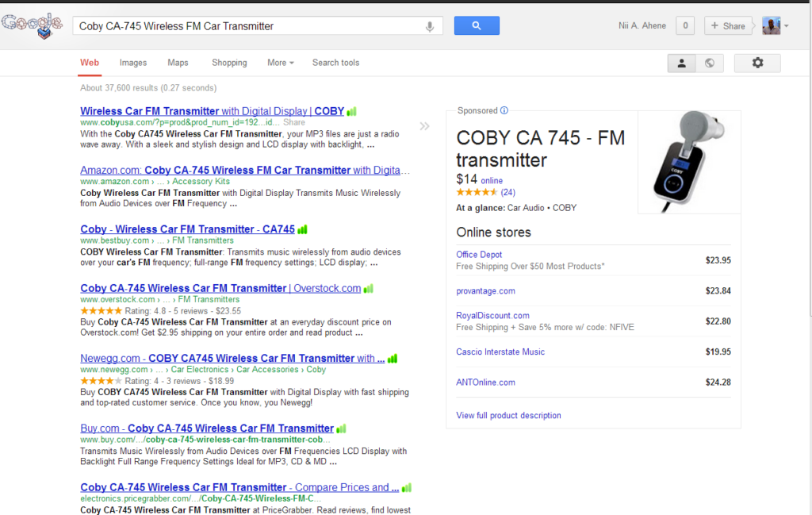
Task: Open the Office Depot store link
Action: click(x=479, y=255)
